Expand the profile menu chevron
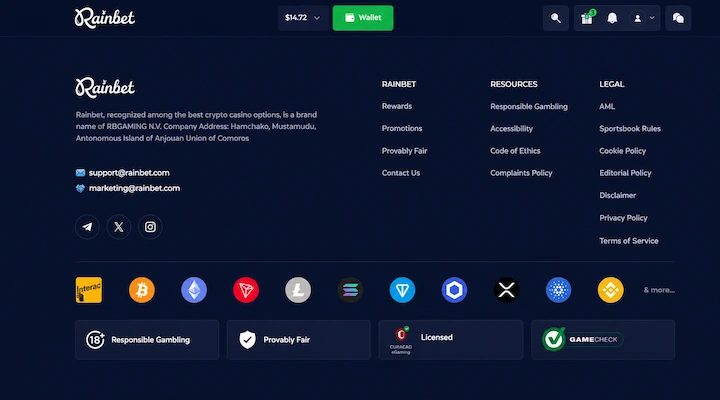 click(x=652, y=18)
